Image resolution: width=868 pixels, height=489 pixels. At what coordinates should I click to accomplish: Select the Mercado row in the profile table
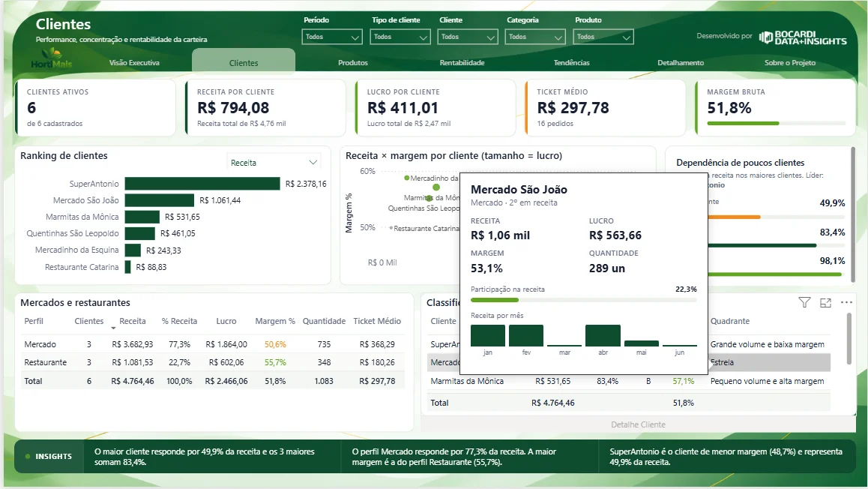point(213,344)
